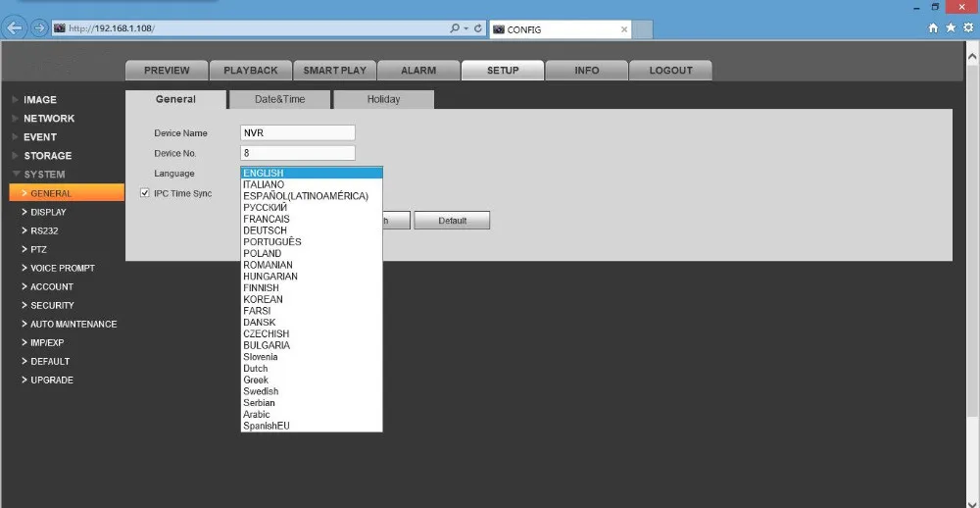Open SECURITY settings in sidebar
The width and height of the screenshot is (980, 508).
point(52,305)
